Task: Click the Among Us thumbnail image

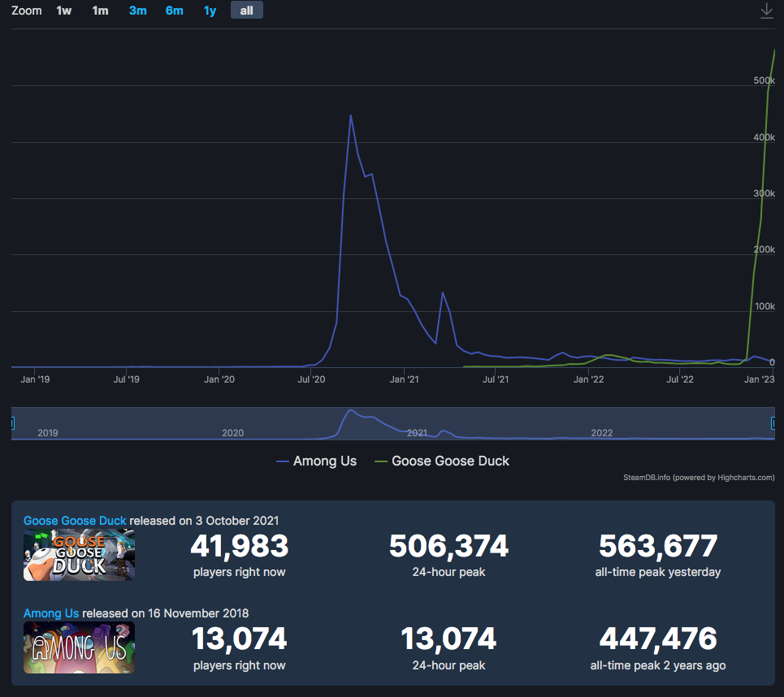Action: tap(79, 647)
